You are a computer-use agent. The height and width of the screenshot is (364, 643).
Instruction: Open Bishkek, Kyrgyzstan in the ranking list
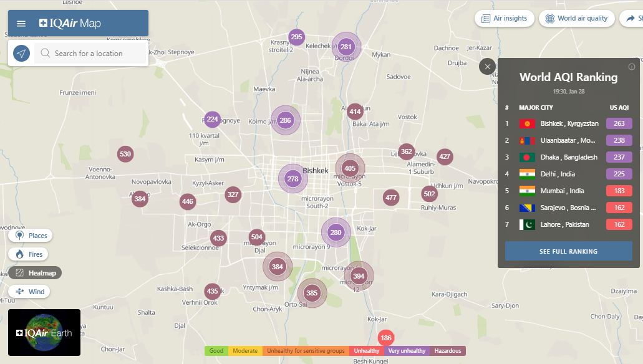(568, 123)
